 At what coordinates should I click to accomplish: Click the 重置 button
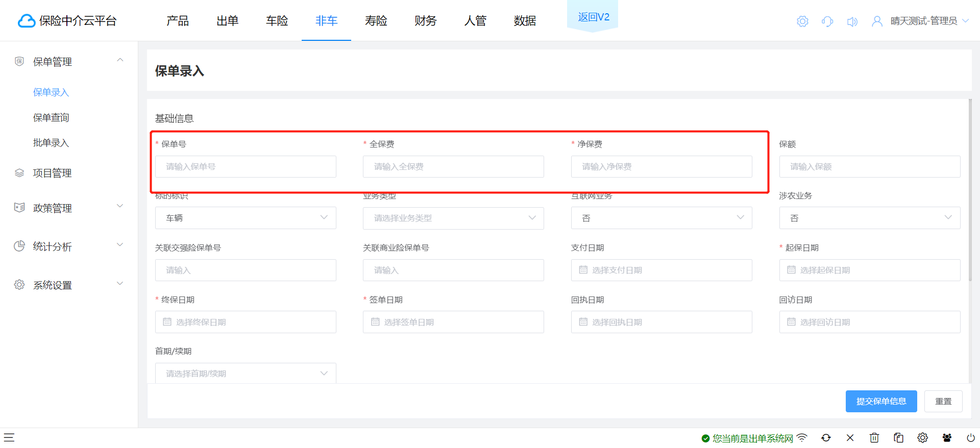point(943,401)
